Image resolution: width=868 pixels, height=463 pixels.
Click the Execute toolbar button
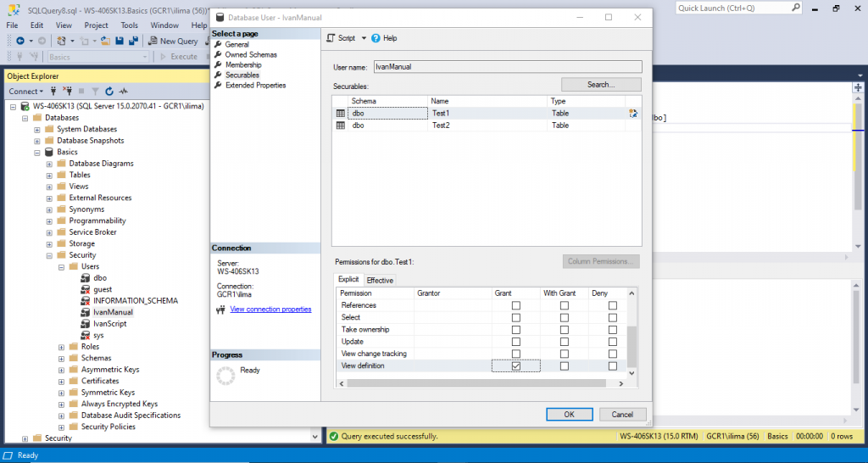tap(179, 57)
